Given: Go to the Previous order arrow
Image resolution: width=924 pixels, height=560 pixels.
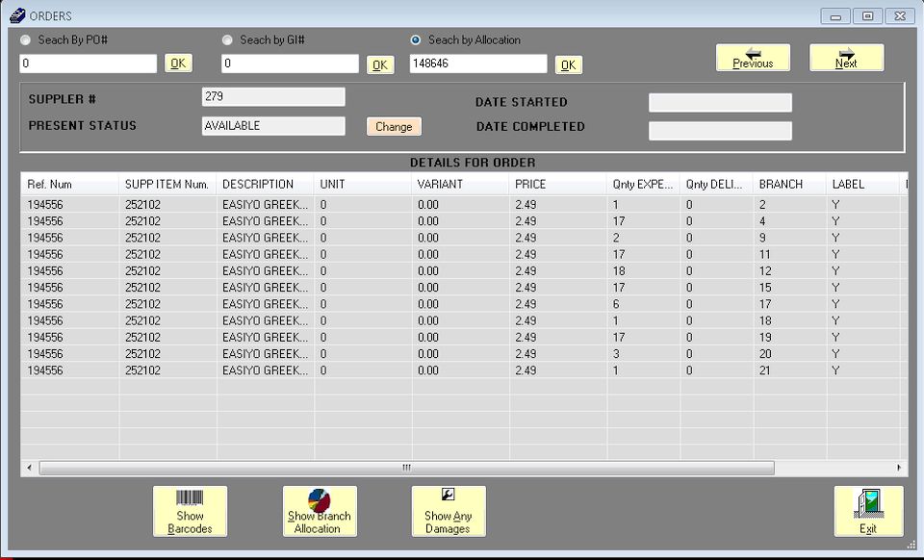Looking at the screenshot, I should click(752, 58).
